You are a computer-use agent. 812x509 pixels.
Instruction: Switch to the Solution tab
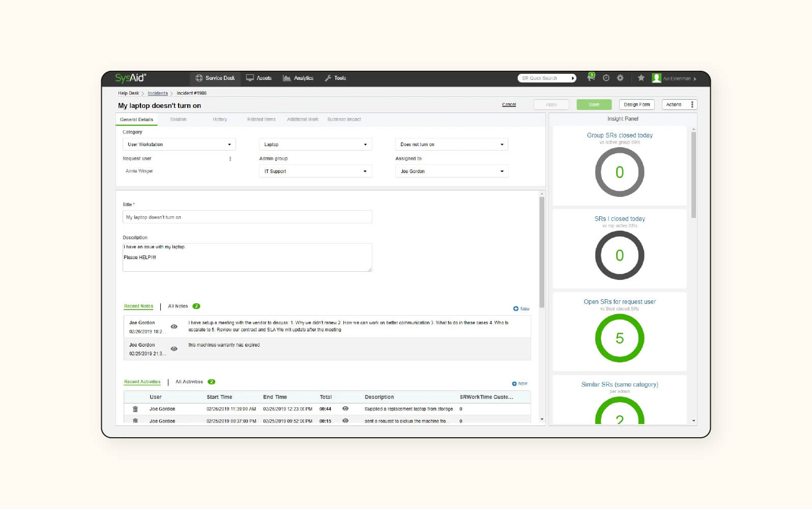(178, 120)
